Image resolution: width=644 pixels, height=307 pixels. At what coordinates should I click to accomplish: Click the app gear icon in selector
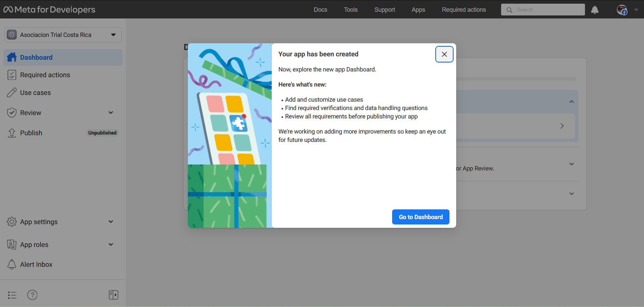tap(12, 35)
